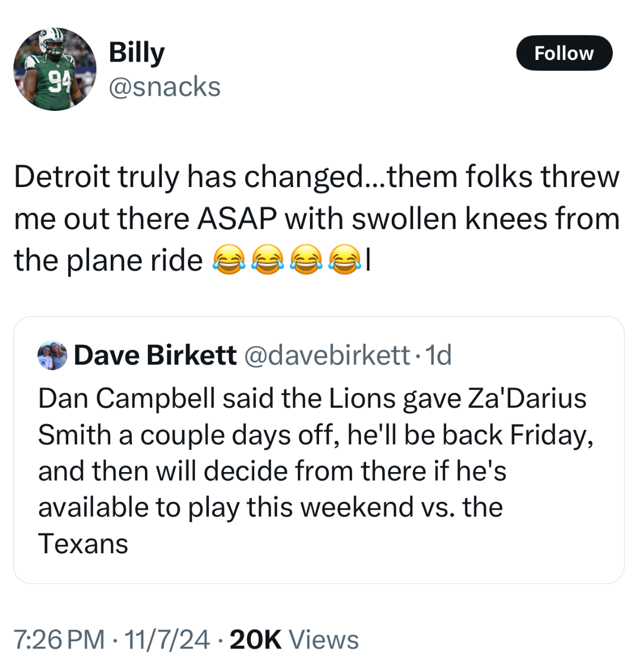Open the 20K Views count
This screenshot has height=672, width=638.
click(294, 640)
